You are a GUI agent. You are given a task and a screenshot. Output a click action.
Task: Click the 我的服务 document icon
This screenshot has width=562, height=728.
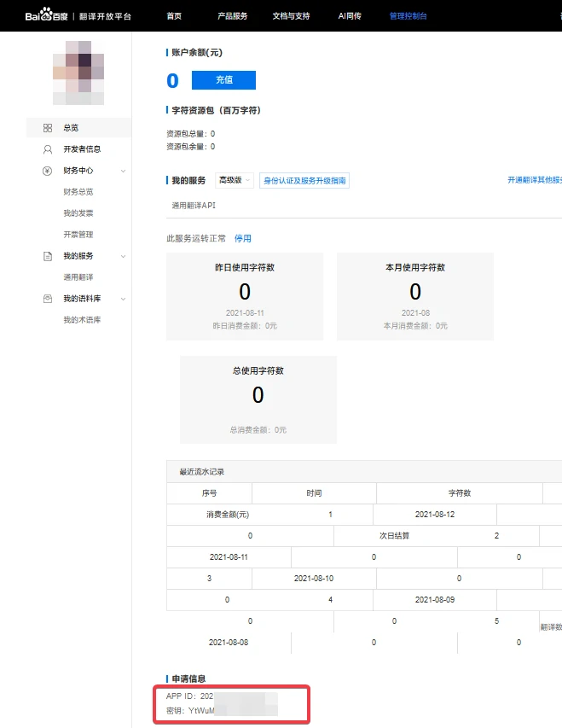tap(48, 256)
